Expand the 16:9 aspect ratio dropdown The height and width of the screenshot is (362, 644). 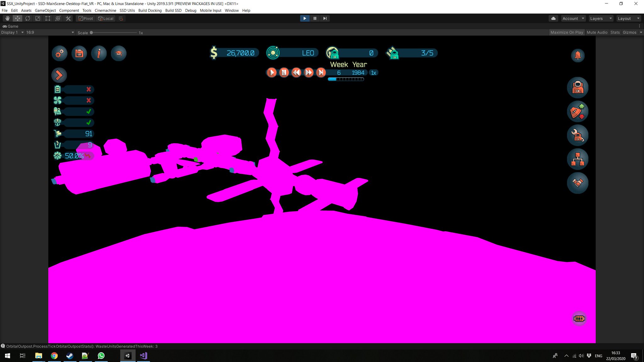[x=50, y=32]
